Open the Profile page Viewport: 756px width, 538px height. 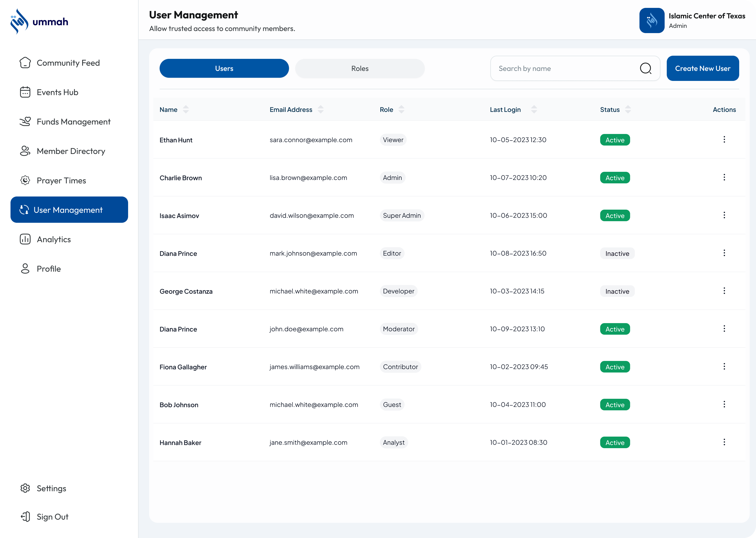point(69,269)
